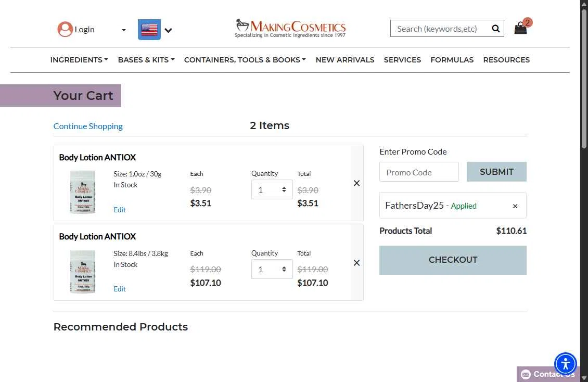
Task: Click the CHECKOUT button
Action: pyautogui.click(x=453, y=260)
